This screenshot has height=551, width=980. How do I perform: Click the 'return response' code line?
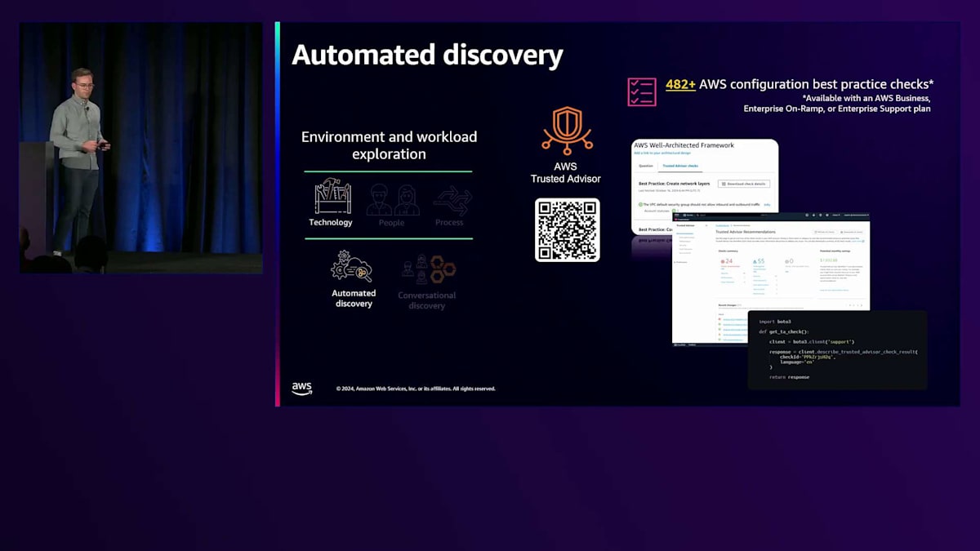(789, 377)
